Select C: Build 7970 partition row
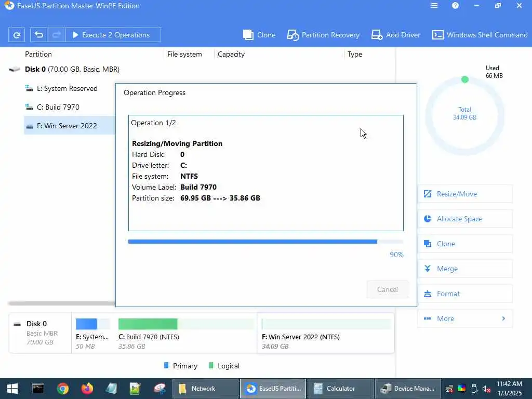532x399 pixels. pos(70,107)
